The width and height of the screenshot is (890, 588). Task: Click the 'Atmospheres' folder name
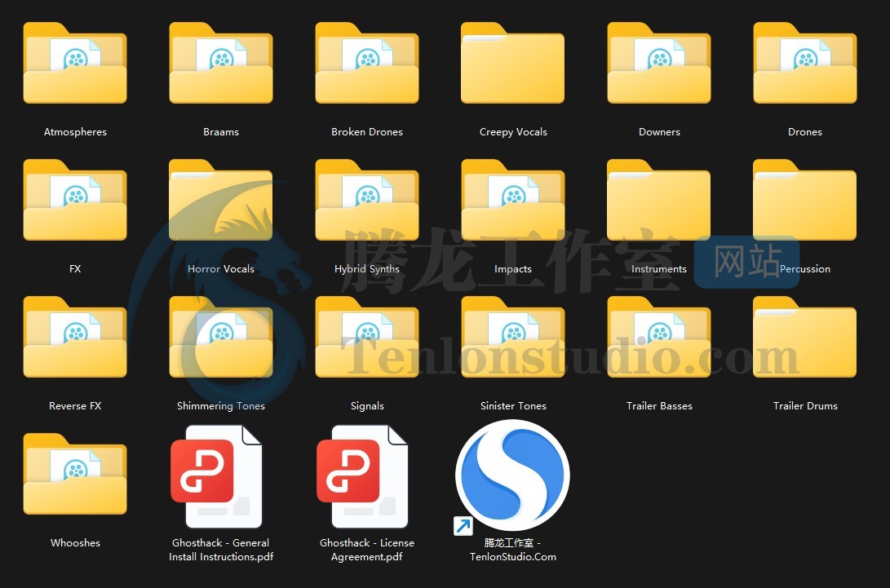point(75,131)
